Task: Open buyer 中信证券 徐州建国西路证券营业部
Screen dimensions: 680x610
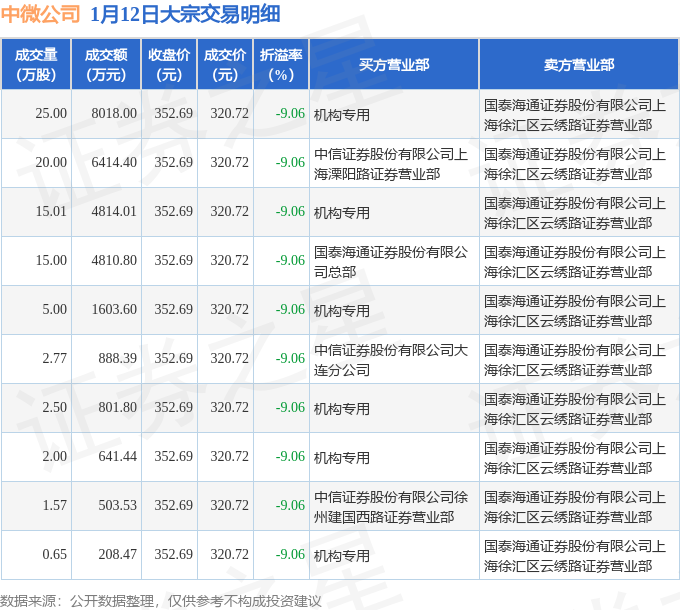Action: point(390,506)
